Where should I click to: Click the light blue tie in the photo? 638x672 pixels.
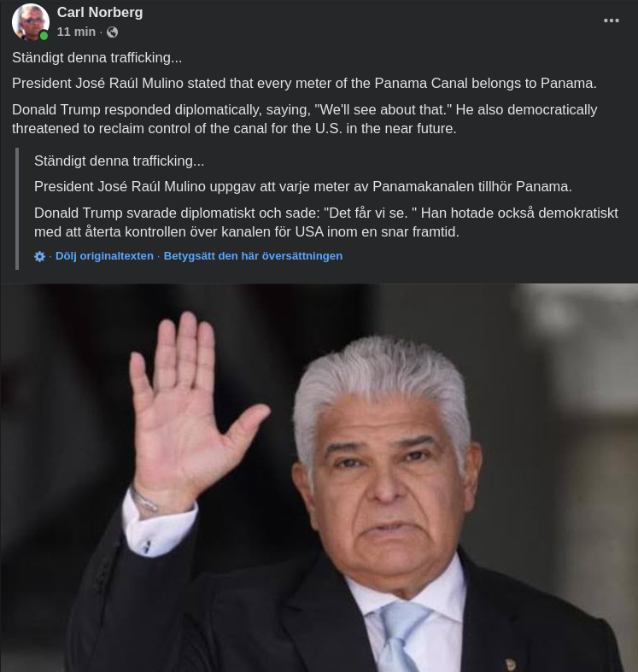coord(401,636)
